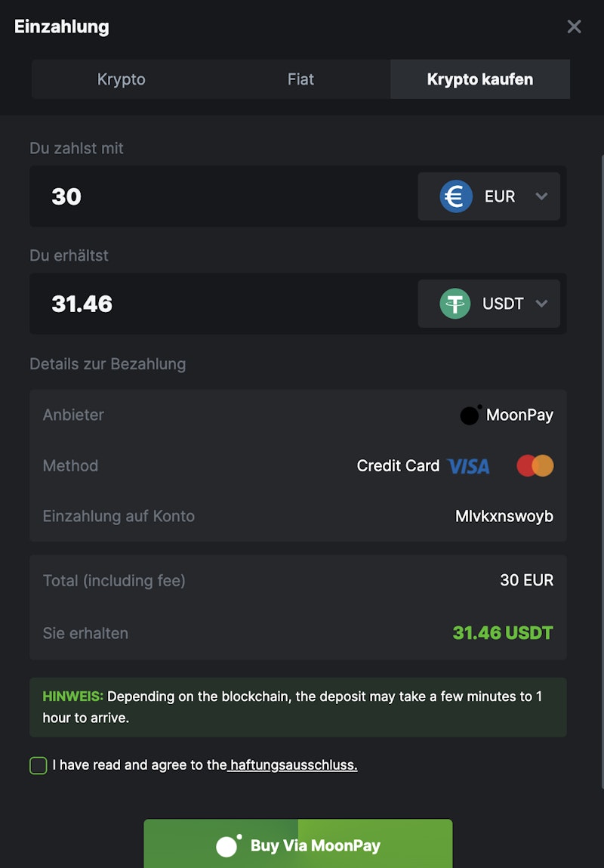Open the haftungsausschluss link

click(293, 765)
